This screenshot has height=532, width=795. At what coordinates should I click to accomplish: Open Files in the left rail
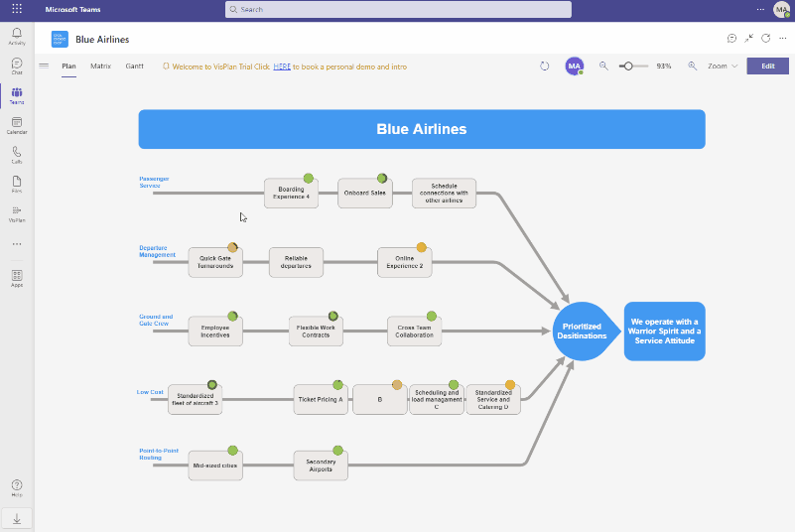point(17,184)
